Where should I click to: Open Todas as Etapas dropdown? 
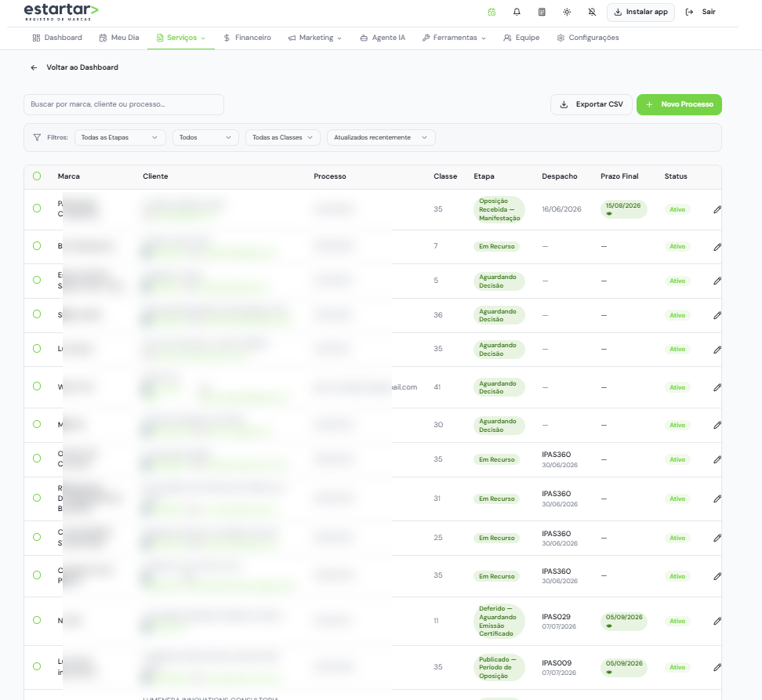click(x=120, y=137)
